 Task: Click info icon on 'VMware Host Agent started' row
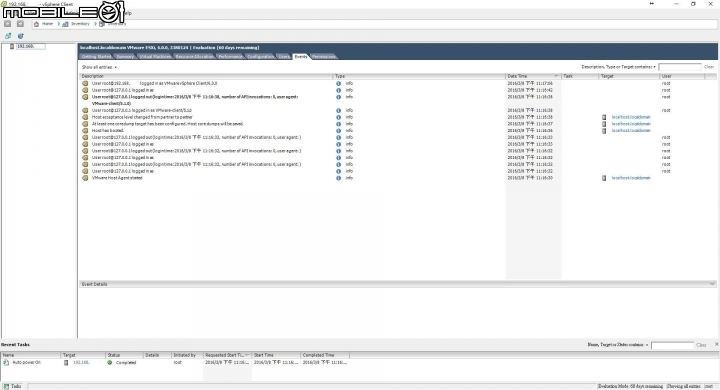point(338,178)
